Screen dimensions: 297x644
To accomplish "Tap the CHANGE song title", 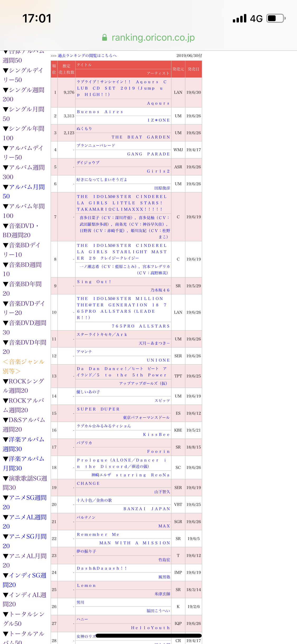I will (x=88, y=484).
